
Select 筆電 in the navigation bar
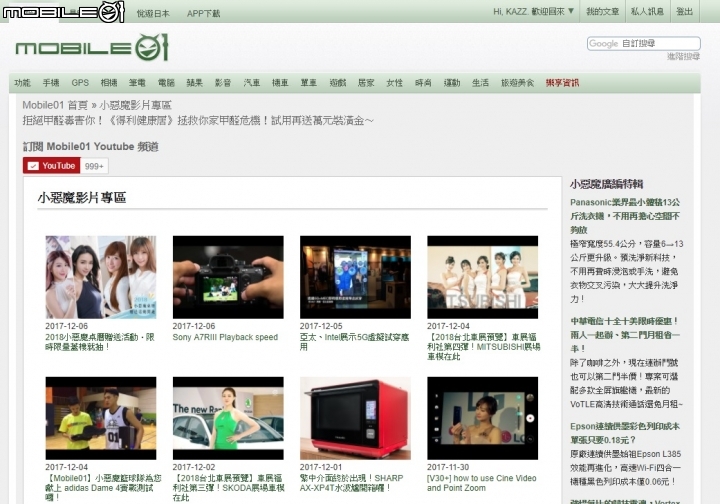tap(137, 83)
